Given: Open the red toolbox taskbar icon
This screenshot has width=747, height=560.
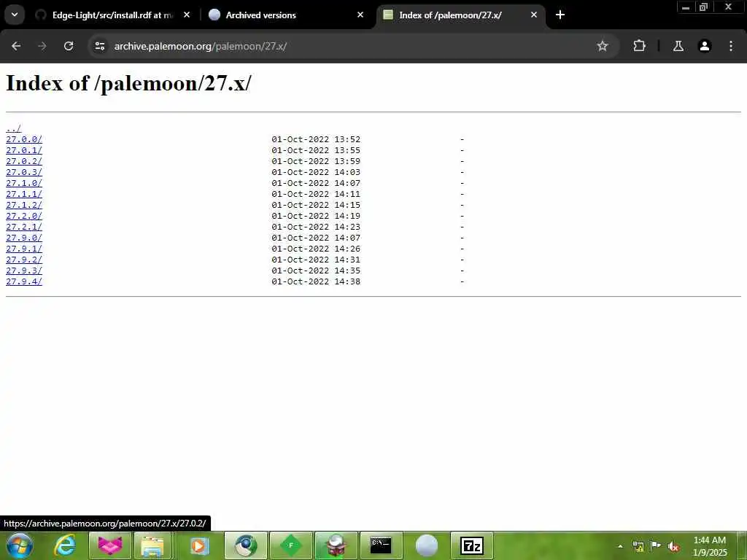Looking at the screenshot, I should click(336, 545).
